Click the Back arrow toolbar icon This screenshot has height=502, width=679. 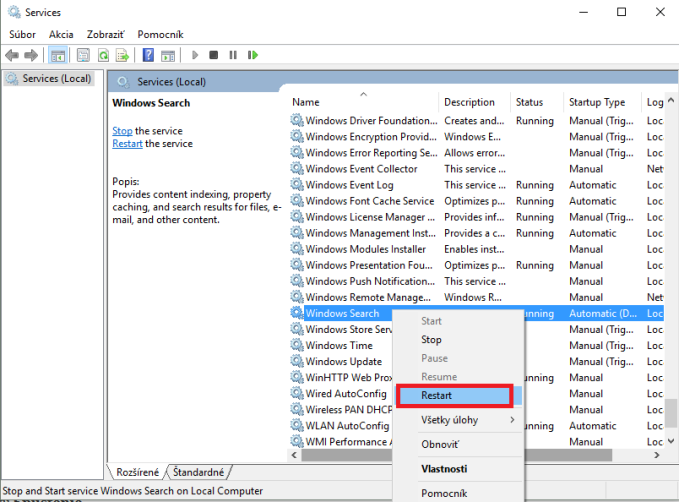[12, 55]
